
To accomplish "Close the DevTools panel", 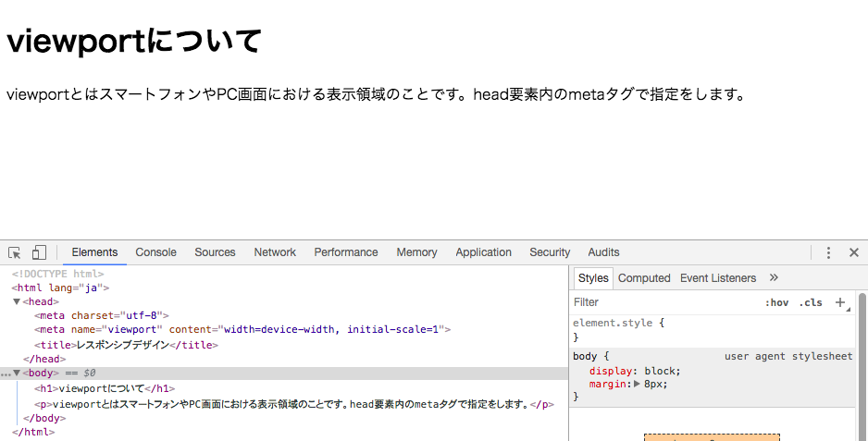I will (x=853, y=252).
